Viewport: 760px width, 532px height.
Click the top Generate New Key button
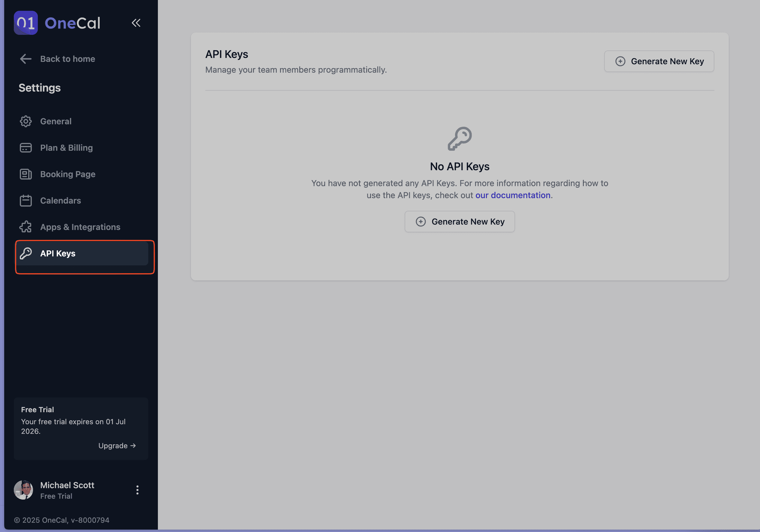tap(659, 61)
